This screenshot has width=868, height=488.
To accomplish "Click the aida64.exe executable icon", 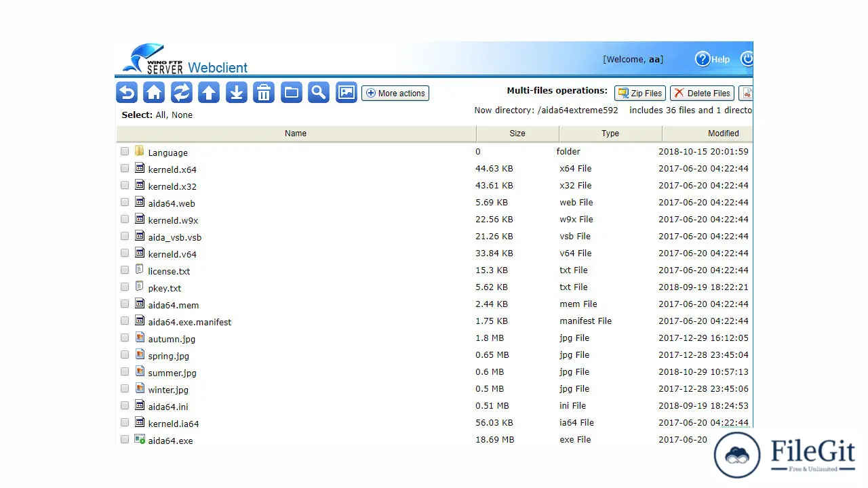I will (x=140, y=439).
